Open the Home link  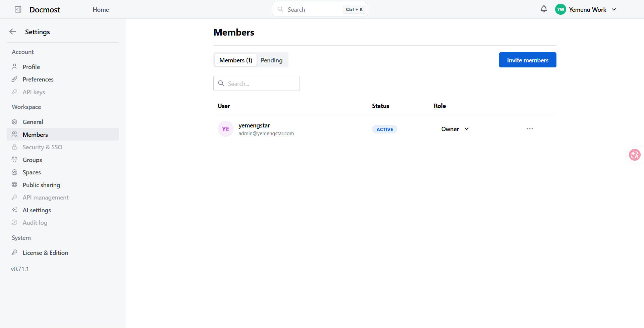tap(101, 10)
